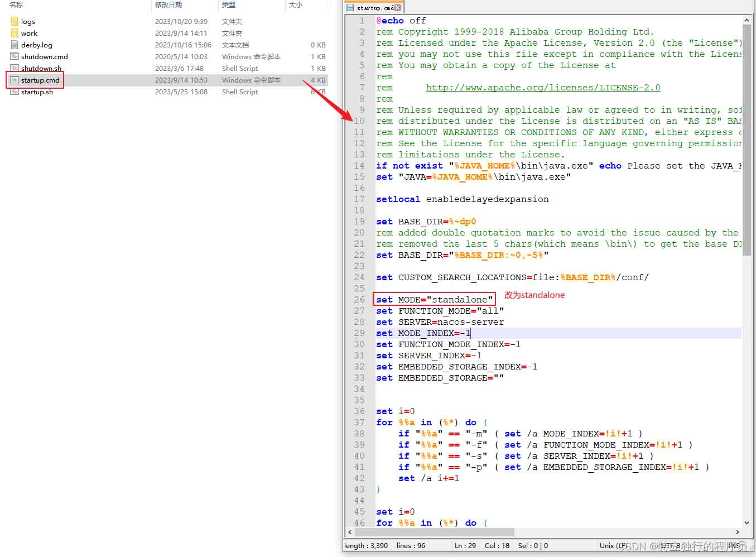Click the scroll right arrow in editor
Viewport: 756px width, 557px height.
point(738,532)
